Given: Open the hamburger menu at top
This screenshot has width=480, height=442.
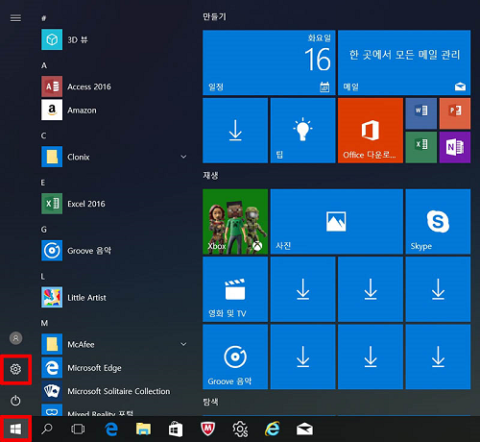Looking at the screenshot, I should point(15,18).
